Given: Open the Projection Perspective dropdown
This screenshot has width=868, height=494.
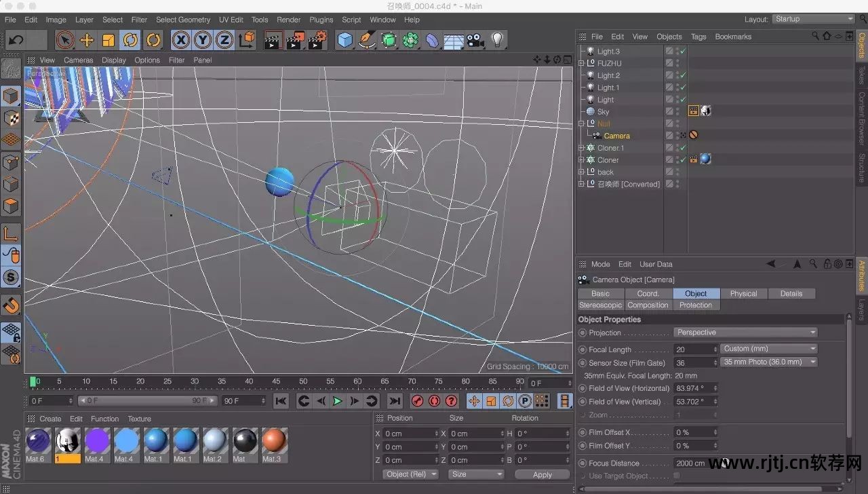Looking at the screenshot, I should (745, 332).
